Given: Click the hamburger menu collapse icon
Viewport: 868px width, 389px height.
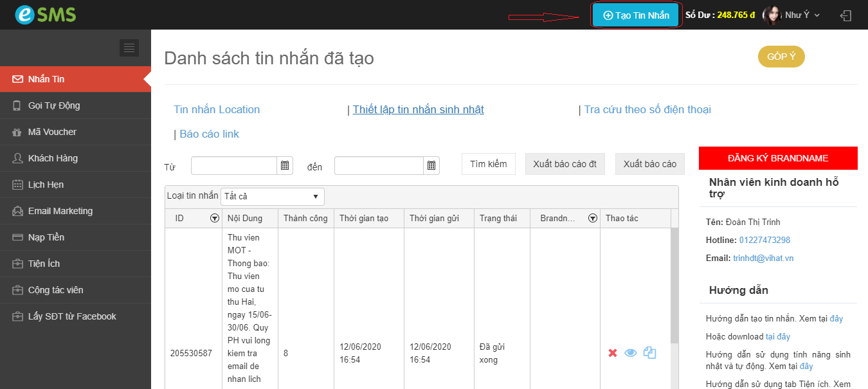Looking at the screenshot, I should [129, 48].
